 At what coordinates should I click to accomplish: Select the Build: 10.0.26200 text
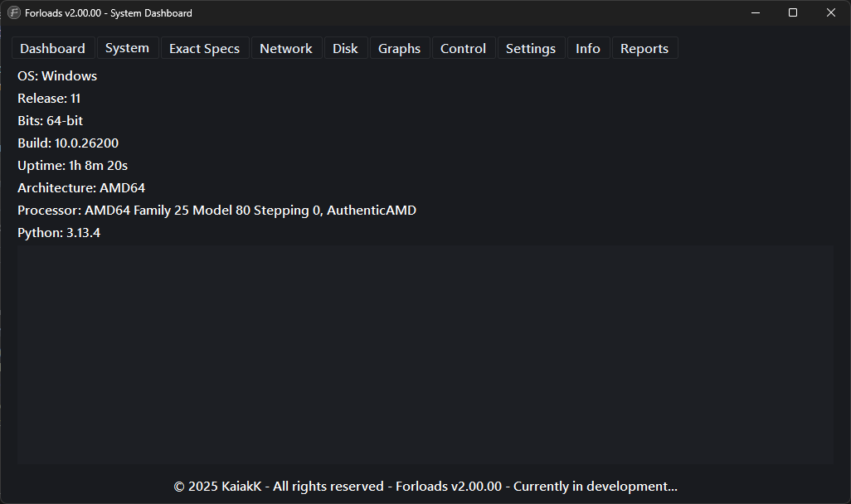coord(68,143)
